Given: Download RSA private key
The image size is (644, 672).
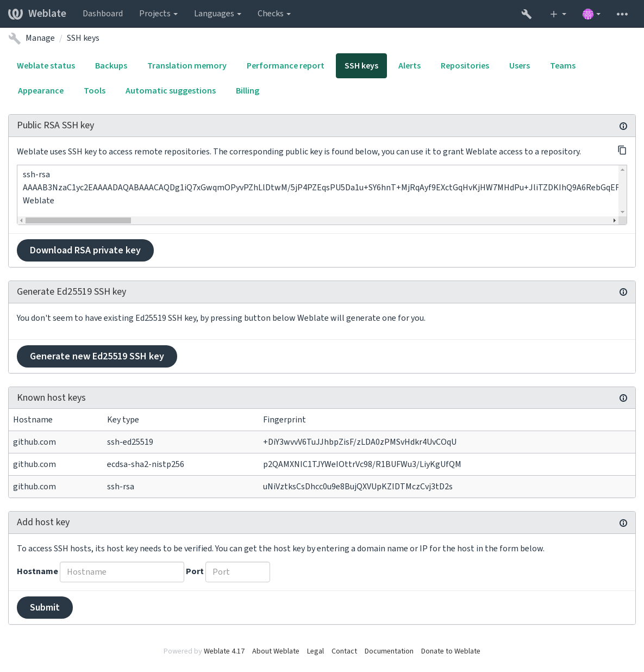Looking at the screenshot, I should tap(85, 250).
